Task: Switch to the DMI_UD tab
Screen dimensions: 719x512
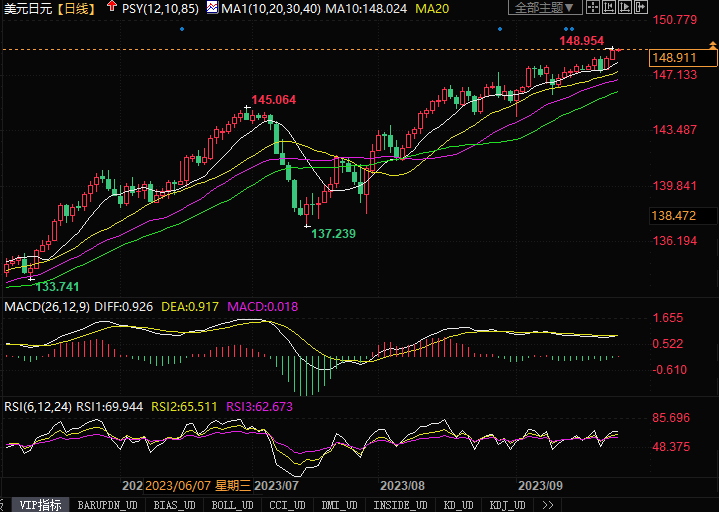Action: (x=339, y=505)
